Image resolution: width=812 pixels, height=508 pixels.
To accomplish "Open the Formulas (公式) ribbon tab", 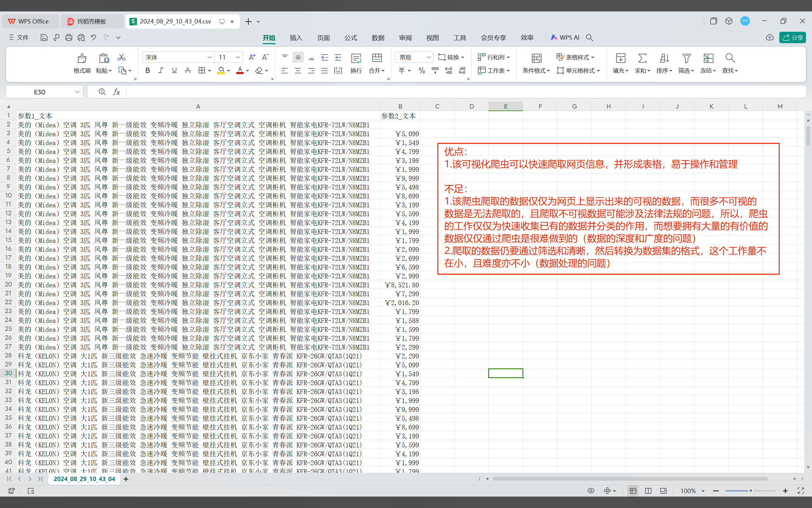I will [x=350, y=38].
